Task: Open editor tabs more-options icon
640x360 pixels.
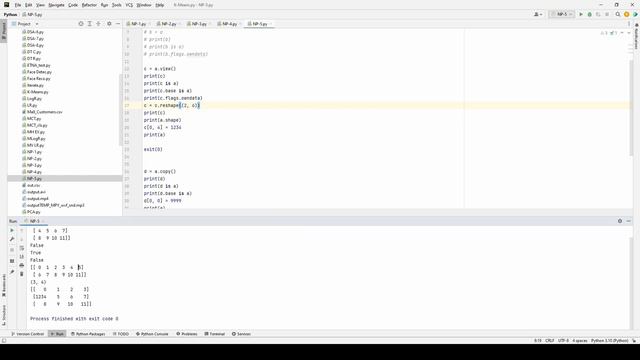Action: point(629,24)
